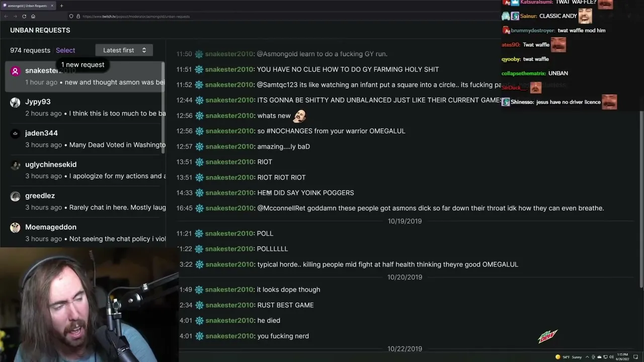Click snakester2010 username on the 11:51 message
The height and width of the screenshot is (362, 644).
(x=230, y=69)
